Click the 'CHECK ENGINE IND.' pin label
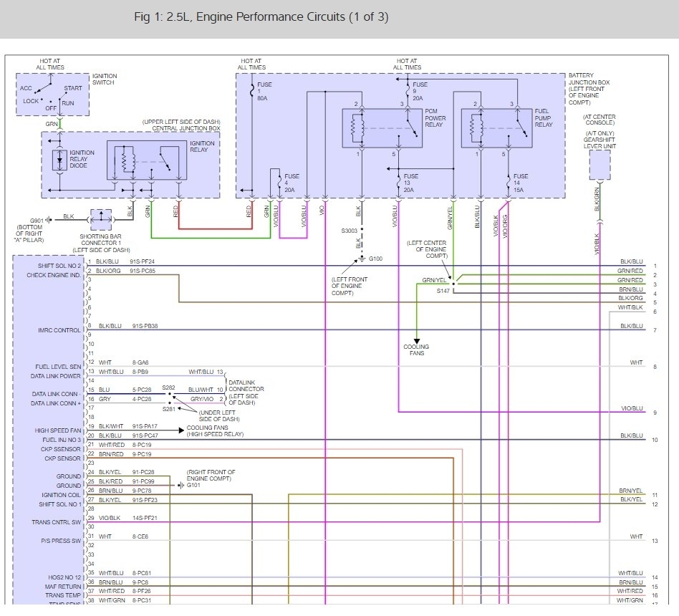Image resolution: width=679 pixels, height=616 pixels. coord(54,275)
